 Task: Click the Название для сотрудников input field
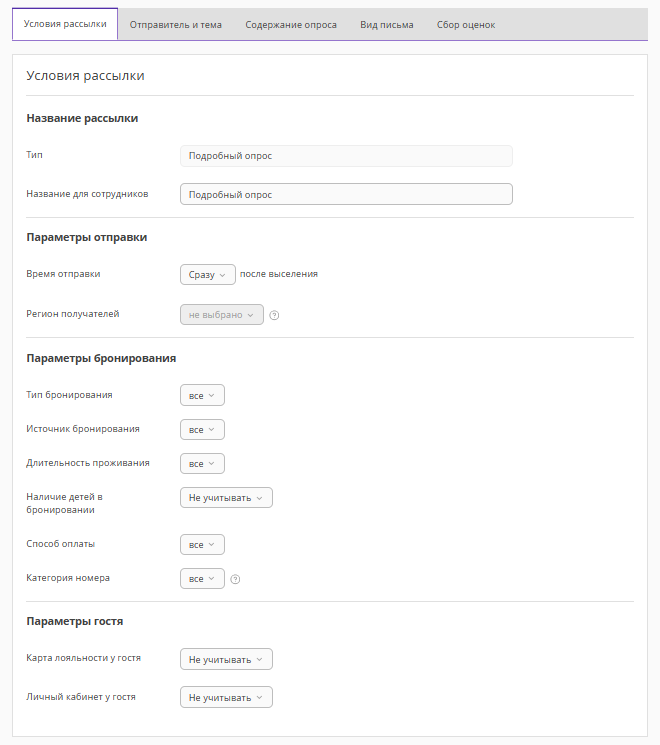(346, 194)
